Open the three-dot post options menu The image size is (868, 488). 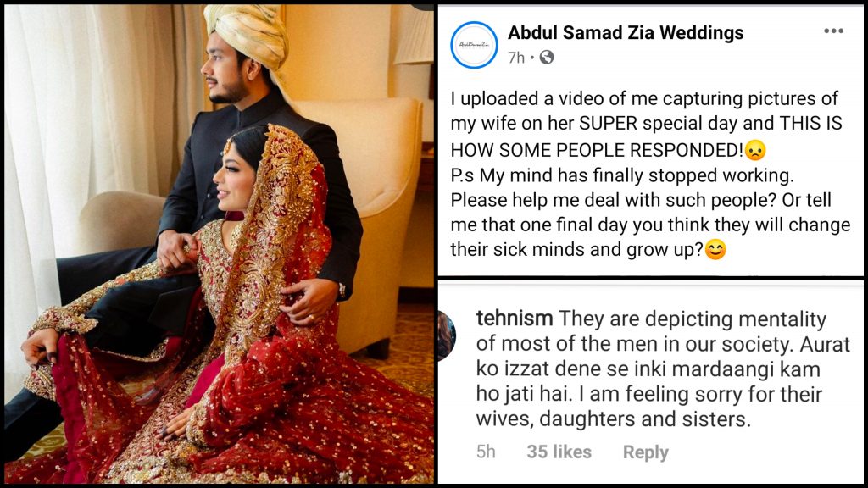[x=833, y=31]
